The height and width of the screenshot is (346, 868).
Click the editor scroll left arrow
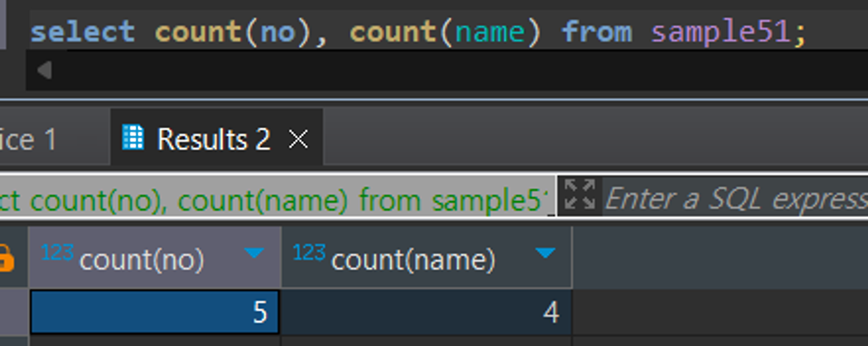[45, 70]
